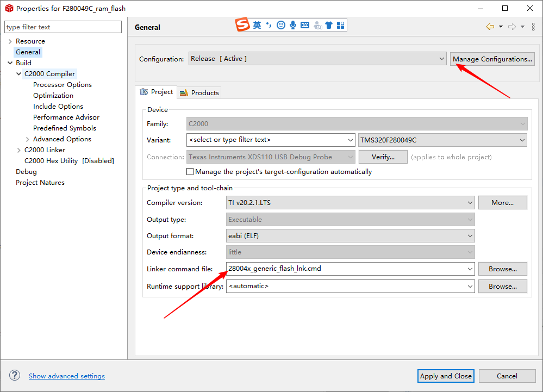The image size is (543, 392).
Task: Open the Compiler version dropdown
Action: coord(350,203)
